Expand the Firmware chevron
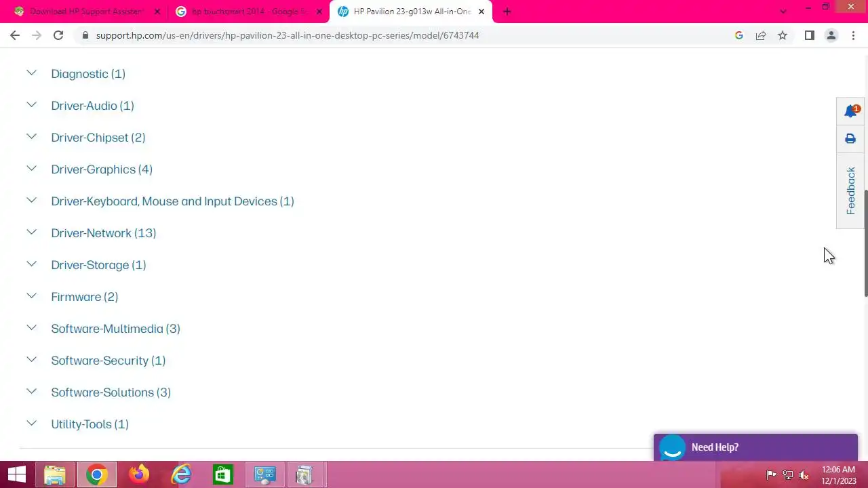The width and height of the screenshot is (868, 488). (x=31, y=296)
